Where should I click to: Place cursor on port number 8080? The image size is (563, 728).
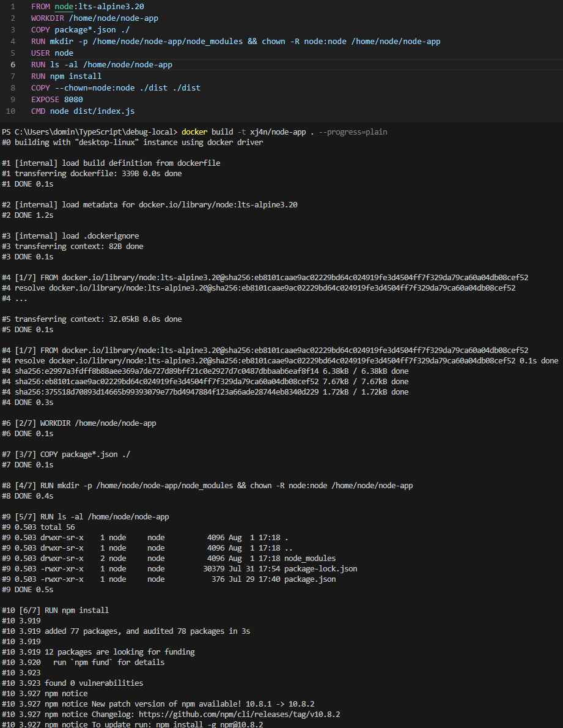pyautogui.click(x=73, y=100)
